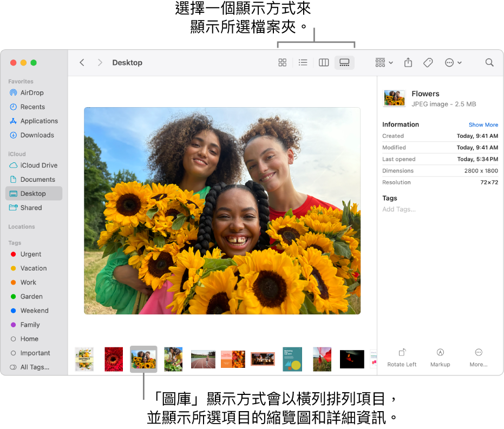Switch to gallery view
This screenshot has height=429, width=504.
[x=344, y=63]
